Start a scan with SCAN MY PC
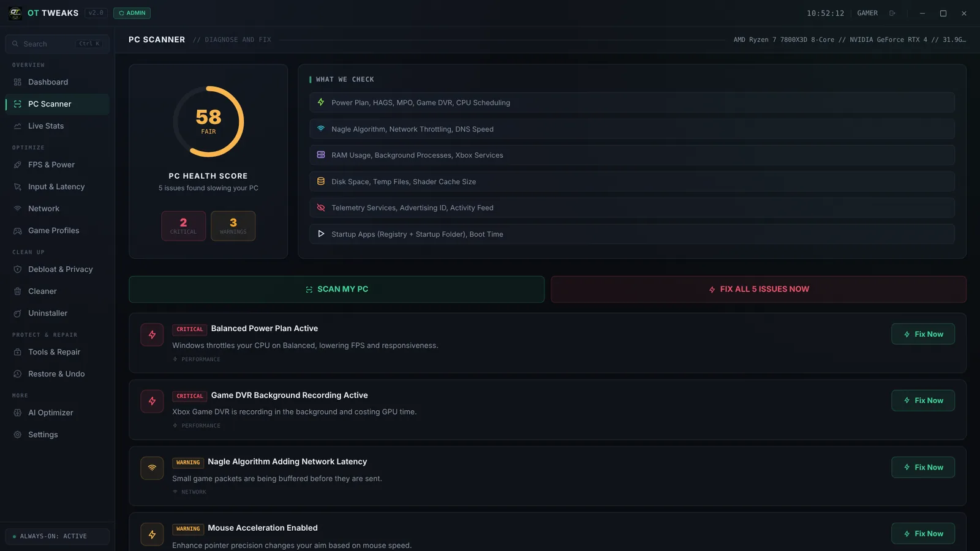980x551 pixels. pyautogui.click(x=336, y=289)
